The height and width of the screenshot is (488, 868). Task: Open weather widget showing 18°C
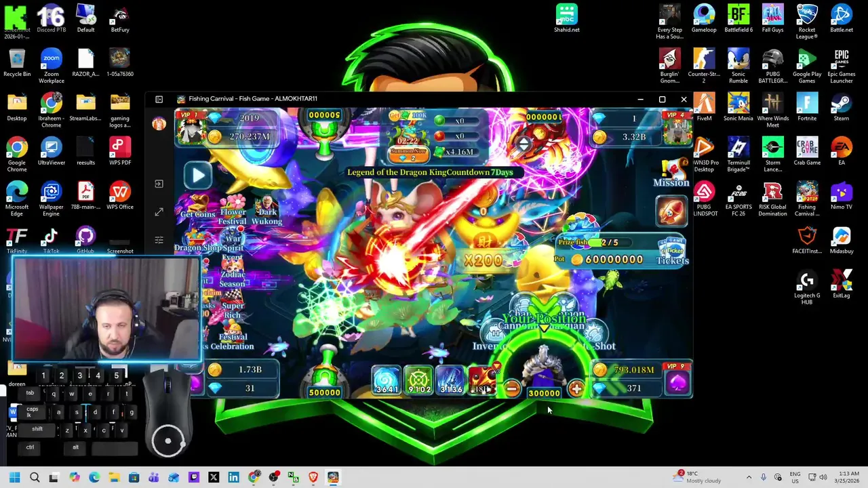pyautogui.click(x=697, y=477)
